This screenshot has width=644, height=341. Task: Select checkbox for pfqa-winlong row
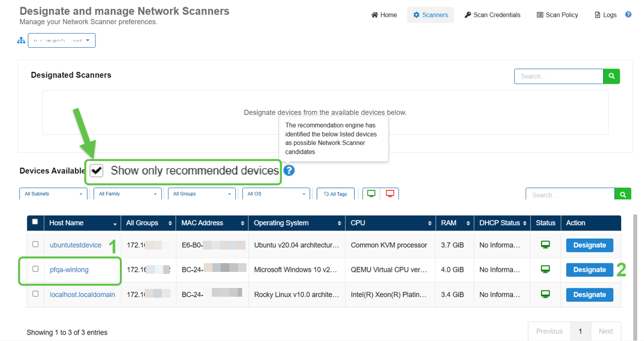(x=35, y=269)
